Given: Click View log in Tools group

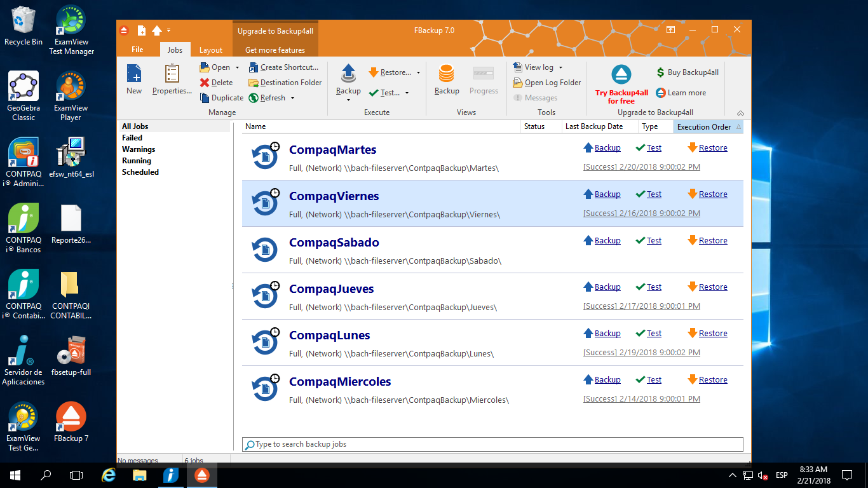Looking at the screenshot, I should 533,67.
